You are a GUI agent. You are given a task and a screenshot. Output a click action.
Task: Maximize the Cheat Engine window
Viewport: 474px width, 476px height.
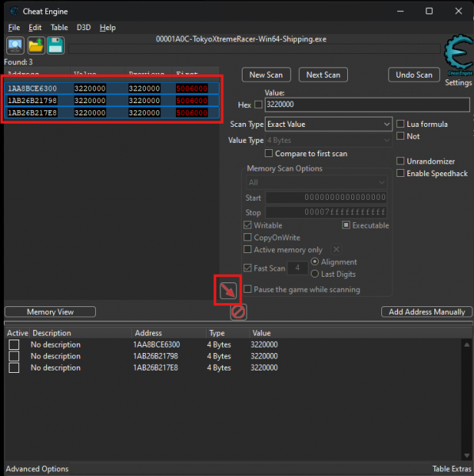[x=429, y=11]
